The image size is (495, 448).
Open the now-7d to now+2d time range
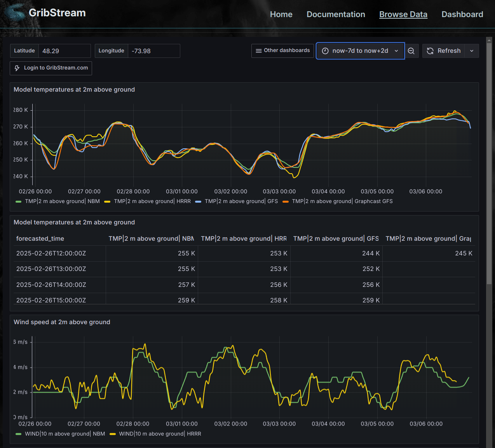(360, 51)
